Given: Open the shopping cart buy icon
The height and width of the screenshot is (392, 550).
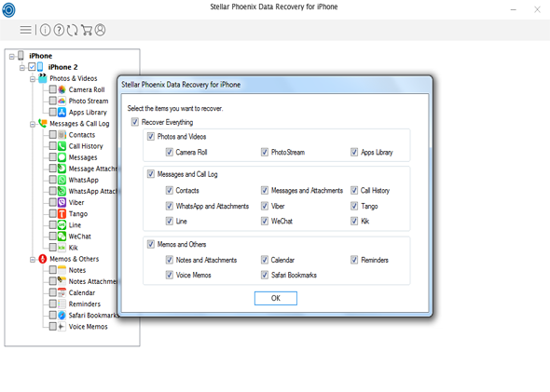Looking at the screenshot, I should pos(87,30).
